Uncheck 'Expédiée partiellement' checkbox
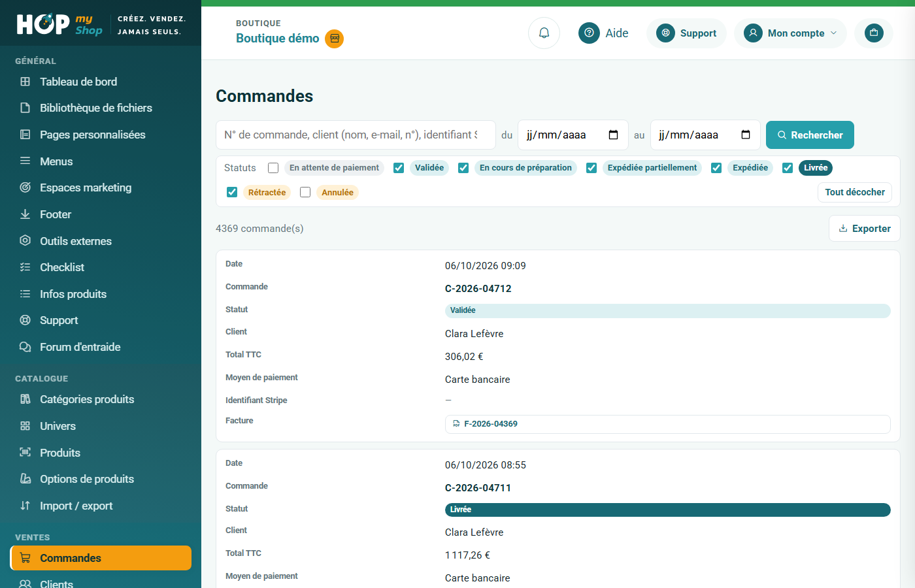915x588 pixels. tap(591, 168)
